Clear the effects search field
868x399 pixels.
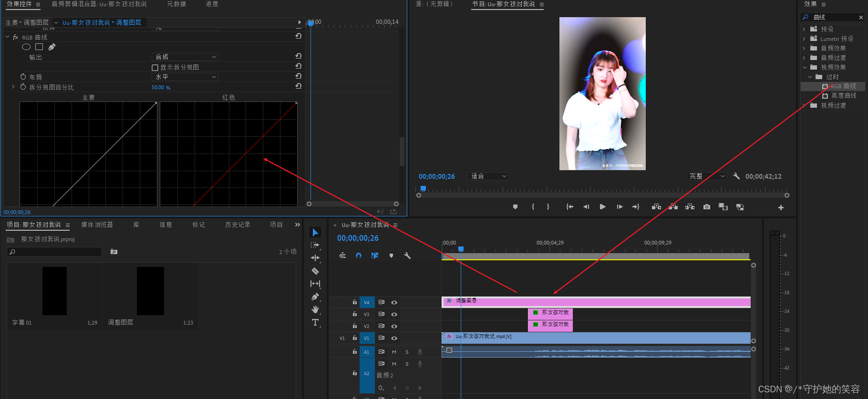[x=861, y=17]
